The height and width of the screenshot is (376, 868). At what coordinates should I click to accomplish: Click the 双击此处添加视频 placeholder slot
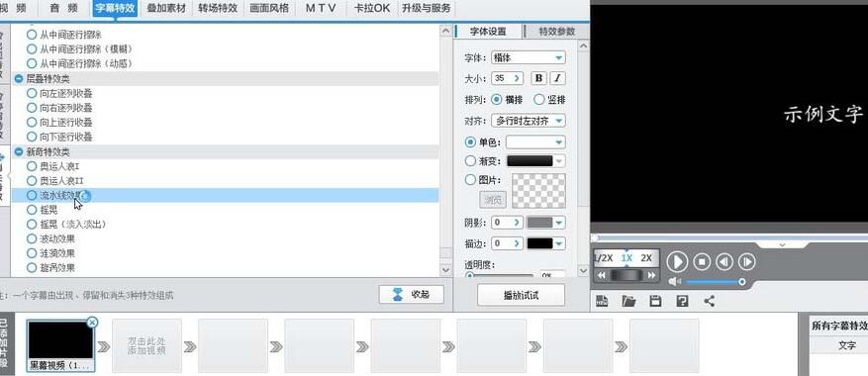(x=146, y=345)
